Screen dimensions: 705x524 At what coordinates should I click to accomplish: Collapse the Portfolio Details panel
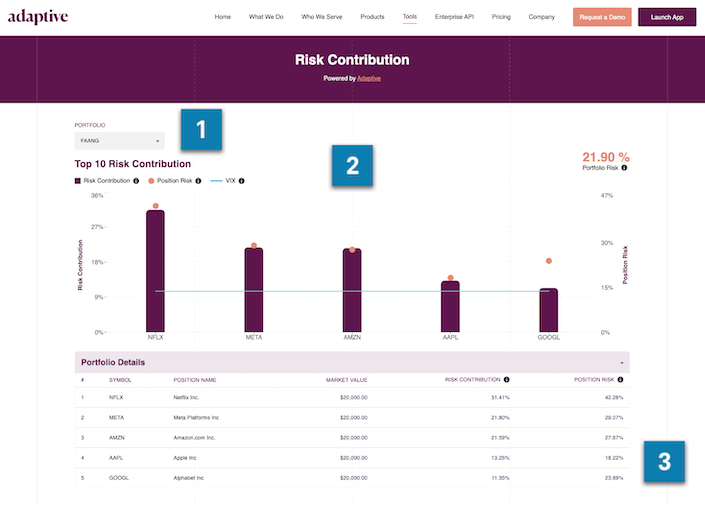(x=622, y=363)
